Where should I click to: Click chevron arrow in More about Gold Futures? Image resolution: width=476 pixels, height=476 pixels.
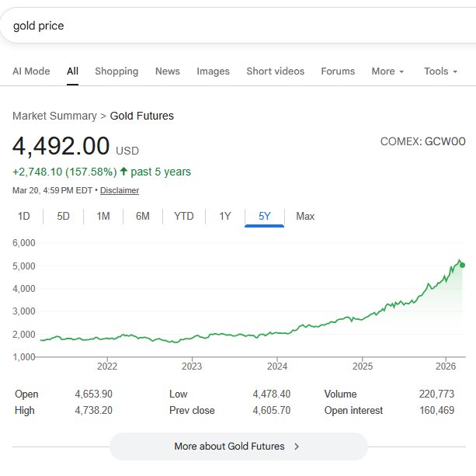[297, 446]
